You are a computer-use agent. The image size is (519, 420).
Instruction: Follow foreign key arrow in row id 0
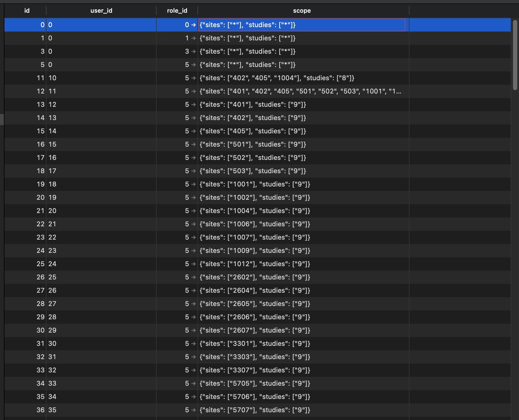pyautogui.click(x=193, y=25)
